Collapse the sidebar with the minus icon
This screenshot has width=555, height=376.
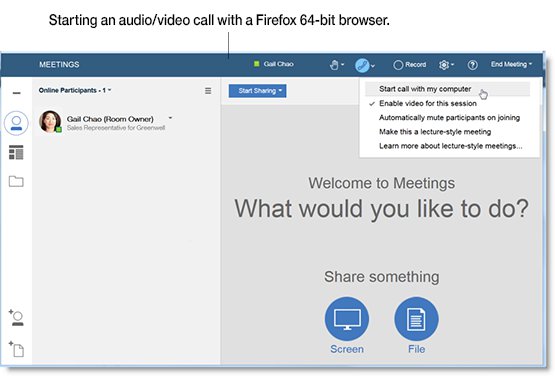pos(16,93)
